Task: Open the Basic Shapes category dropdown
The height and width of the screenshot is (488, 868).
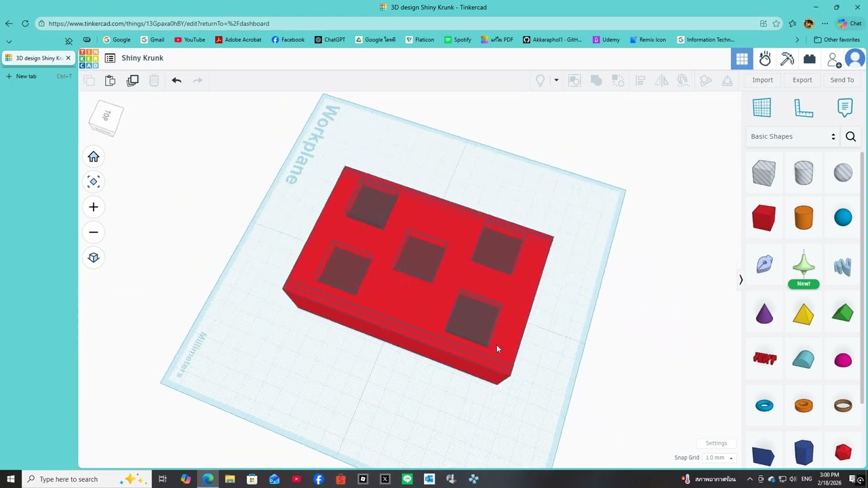Action: click(793, 136)
